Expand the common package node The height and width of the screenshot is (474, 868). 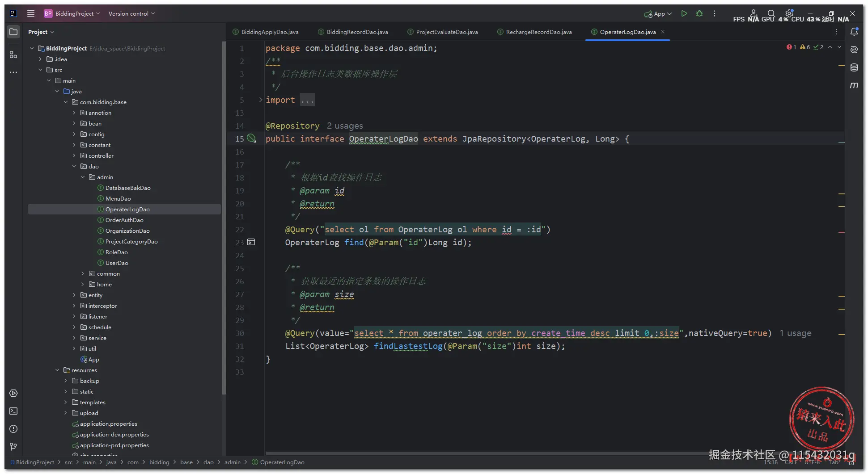(x=83, y=273)
